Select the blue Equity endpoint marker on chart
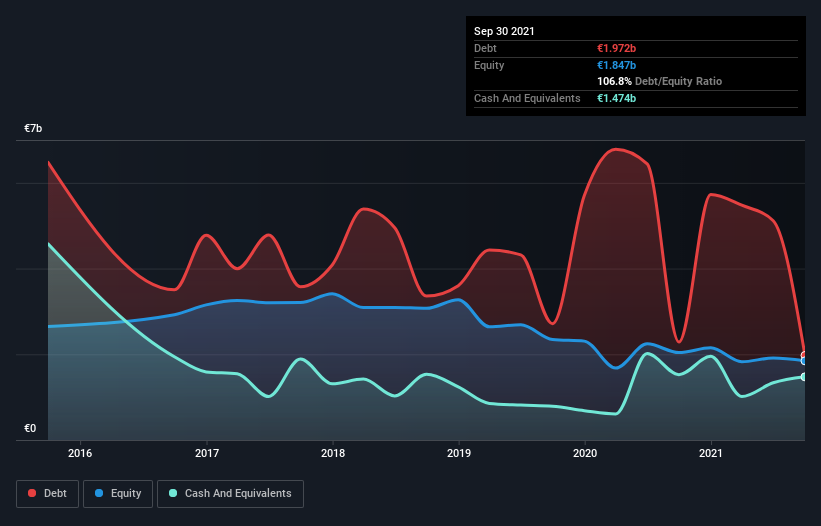This screenshot has width=821, height=526. [804, 361]
